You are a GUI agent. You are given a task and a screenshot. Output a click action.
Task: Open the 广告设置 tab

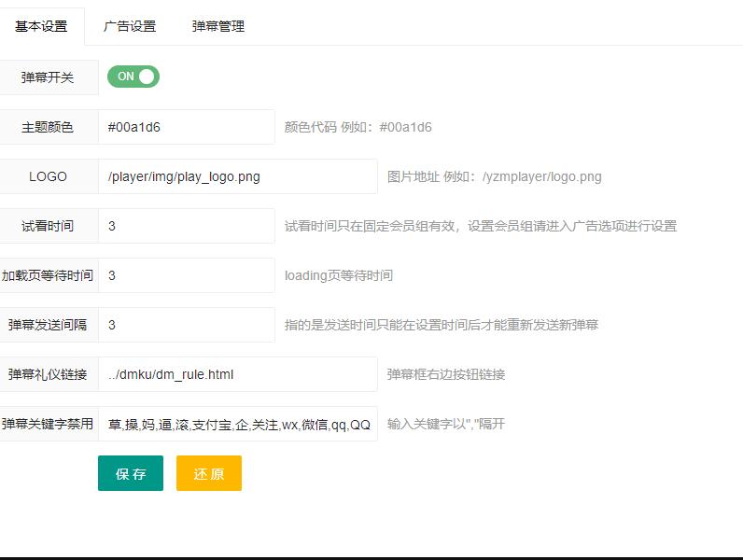(130, 26)
